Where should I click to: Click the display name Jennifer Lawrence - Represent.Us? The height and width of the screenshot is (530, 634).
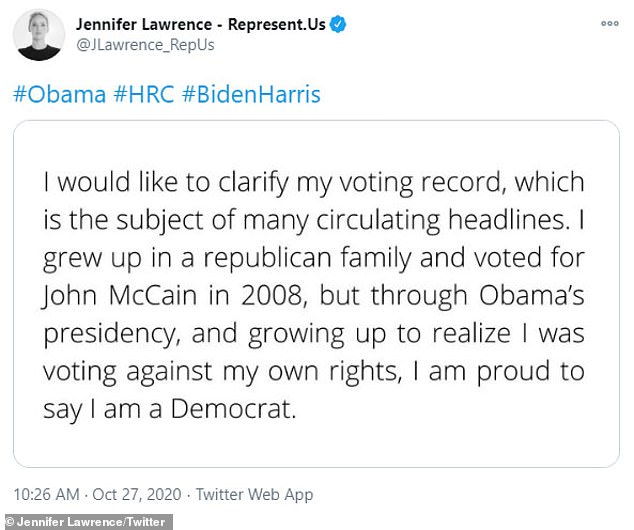(x=200, y=24)
